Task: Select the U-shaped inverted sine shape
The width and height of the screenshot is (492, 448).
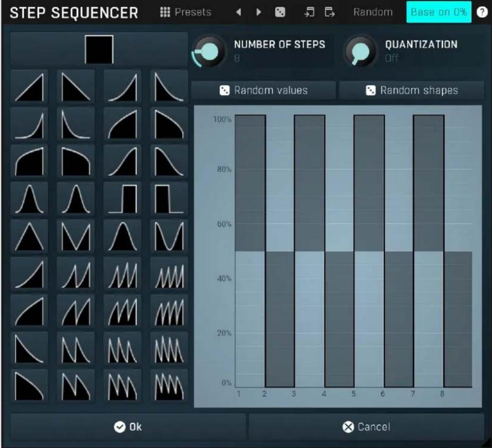Action: click(169, 236)
